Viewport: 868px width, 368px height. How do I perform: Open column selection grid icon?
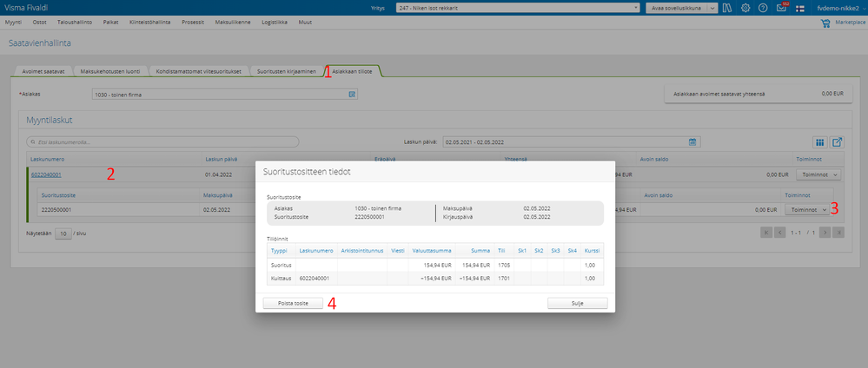pos(820,142)
